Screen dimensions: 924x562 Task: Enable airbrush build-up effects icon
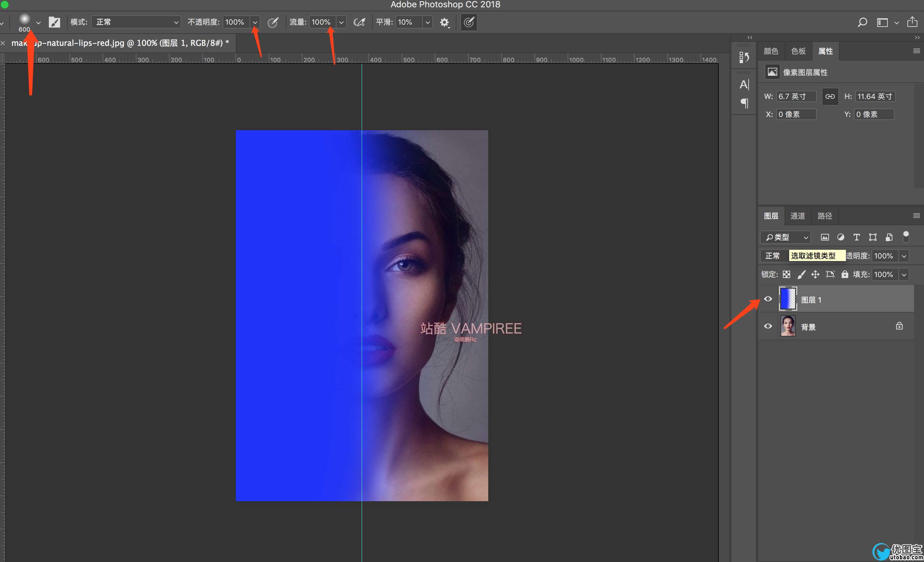click(x=359, y=23)
